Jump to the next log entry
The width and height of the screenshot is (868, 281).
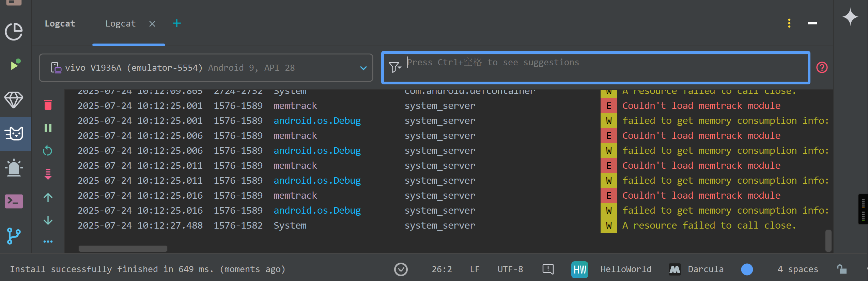click(x=48, y=220)
